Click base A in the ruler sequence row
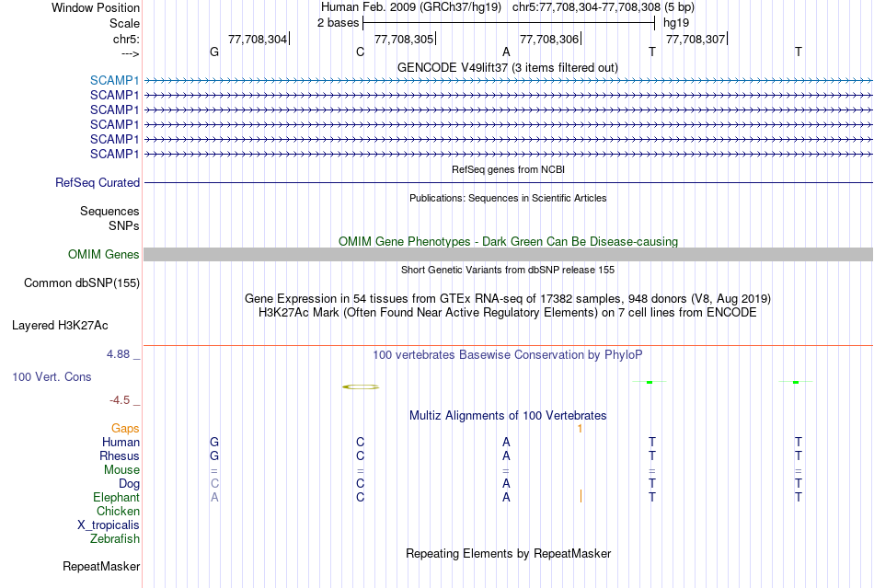 click(506, 52)
